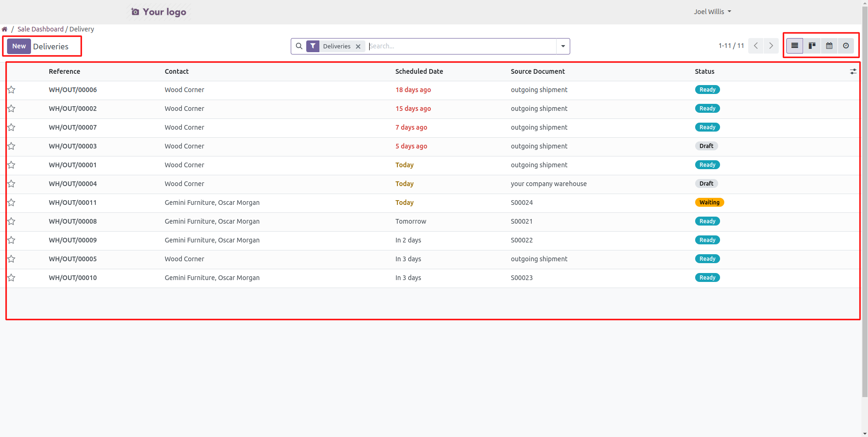Click inside the Search input field
This screenshot has height=437, width=868.
[x=462, y=46]
